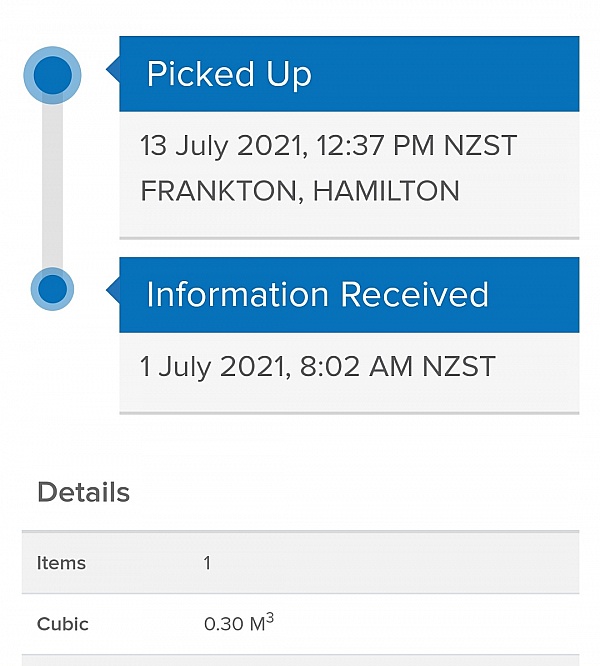Click the Details section heading
This screenshot has width=600, height=666.
pos(84,492)
